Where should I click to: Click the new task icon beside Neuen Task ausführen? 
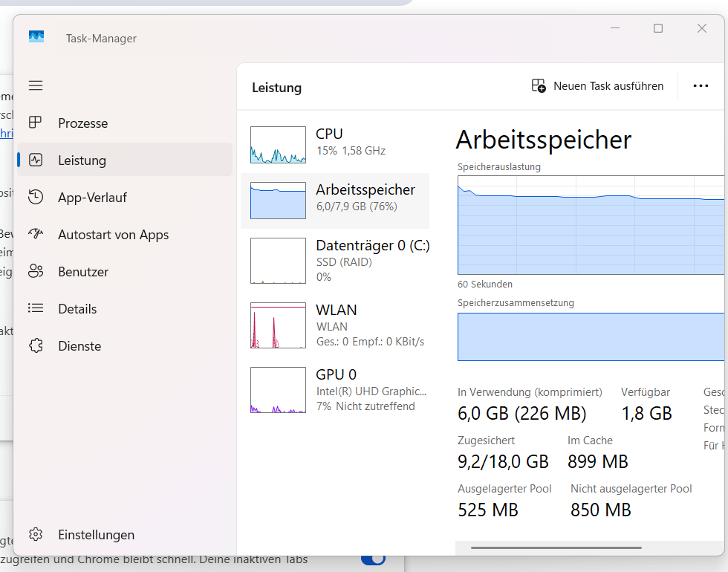[x=539, y=86]
